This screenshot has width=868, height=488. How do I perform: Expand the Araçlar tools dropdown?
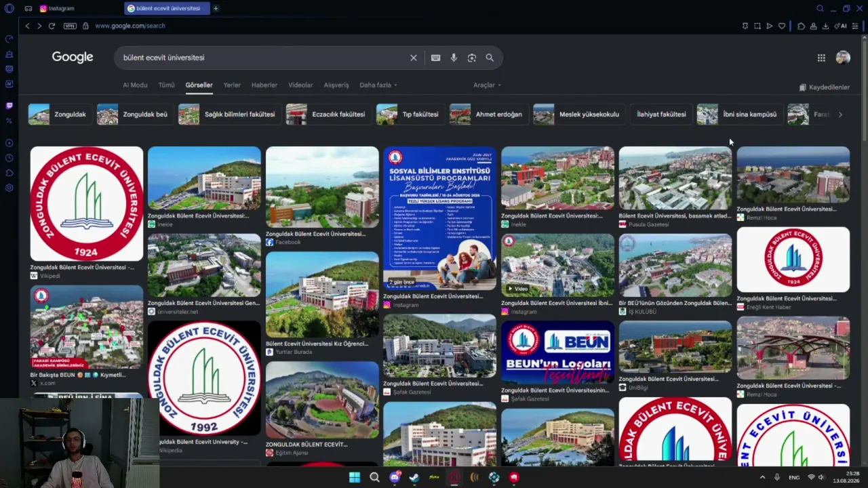[x=487, y=85]
